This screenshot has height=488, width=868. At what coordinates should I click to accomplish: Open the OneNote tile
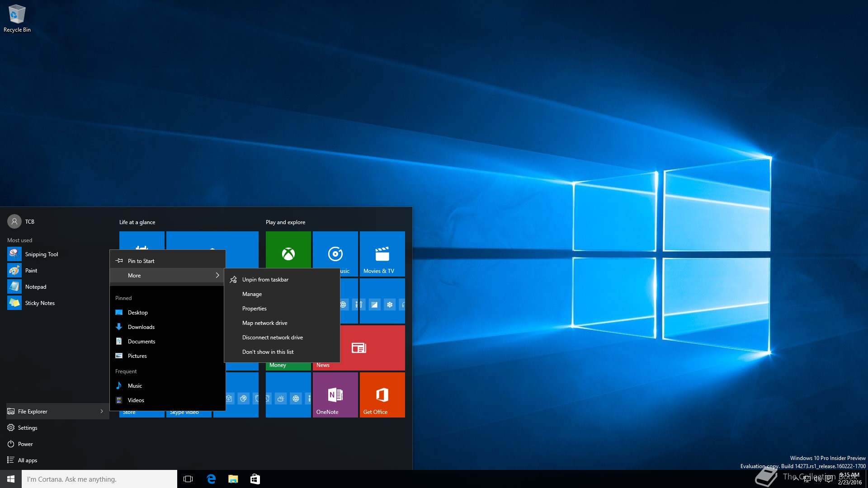click(x=335, y=395)
